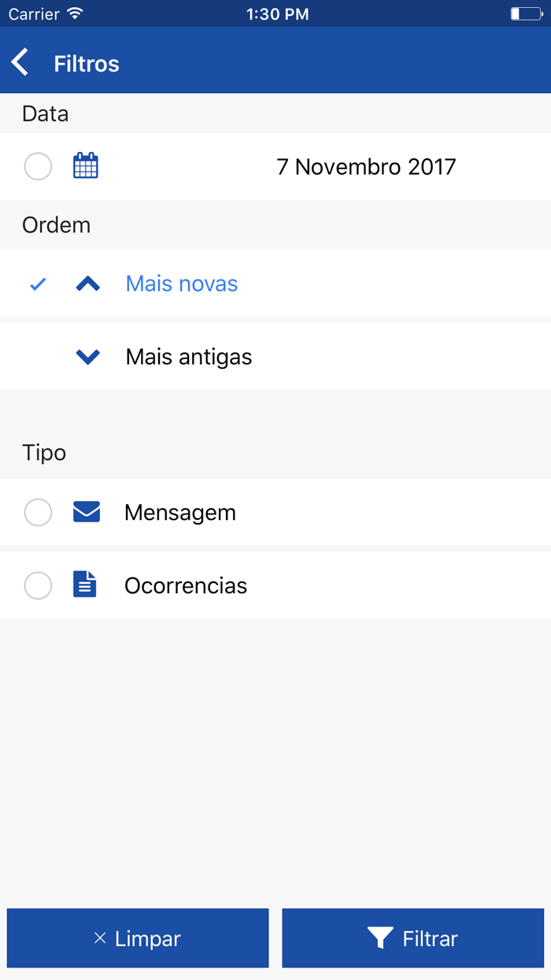
Task: Click the X icon on the Limpar button
Action: [x=99, y=938]
